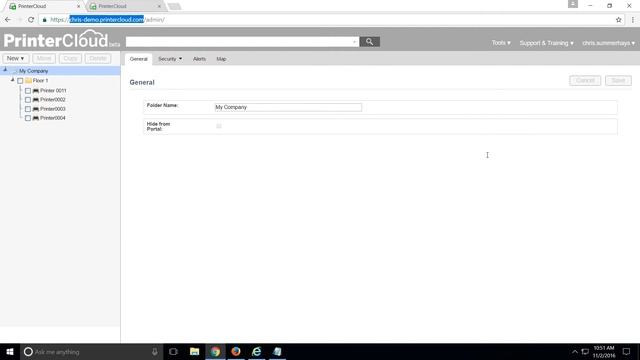Viewport: 640px width, 360px height.
Task: Go back with browser back arrow
Action: pos(8,20)
